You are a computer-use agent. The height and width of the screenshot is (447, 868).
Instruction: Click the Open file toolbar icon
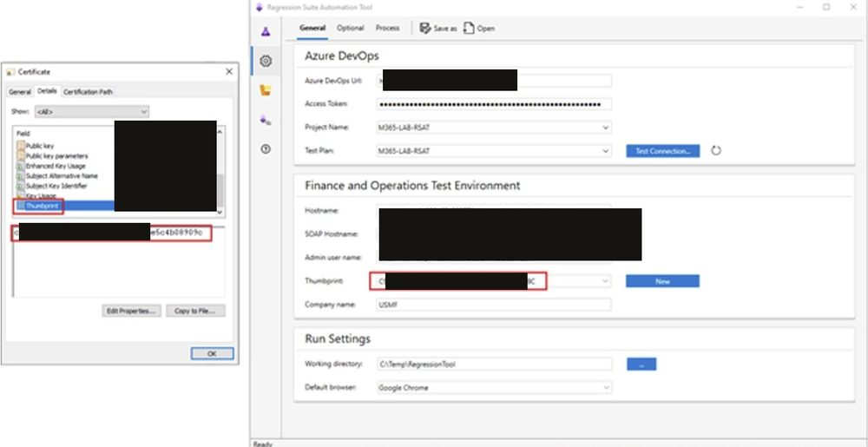(x=469, y=28)
